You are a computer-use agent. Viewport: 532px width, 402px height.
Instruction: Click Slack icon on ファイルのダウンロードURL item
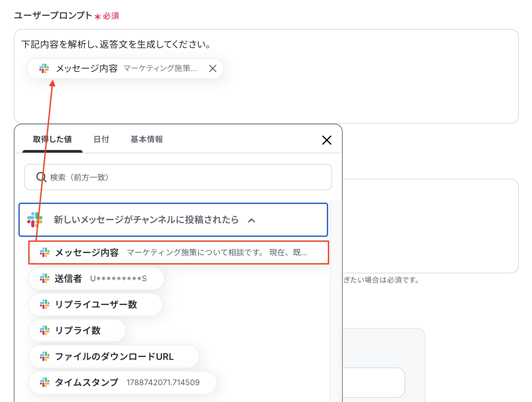[x=45, y=356]
